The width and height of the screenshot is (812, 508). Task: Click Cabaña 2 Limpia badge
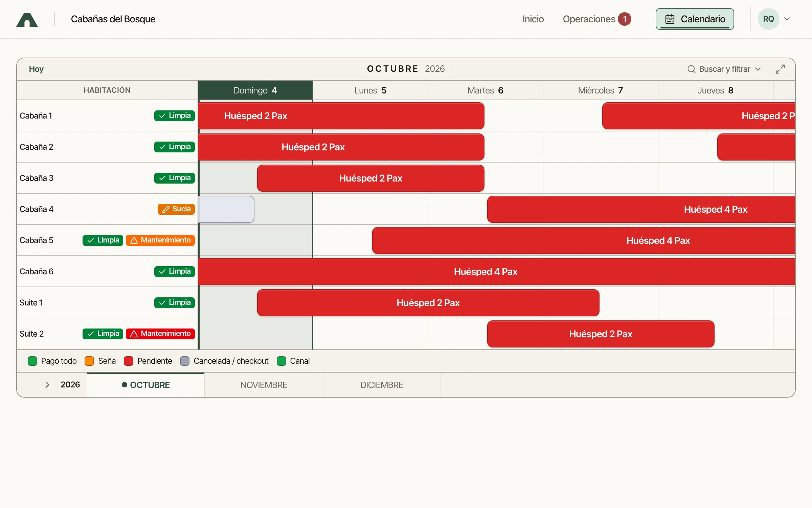[175, 147]
